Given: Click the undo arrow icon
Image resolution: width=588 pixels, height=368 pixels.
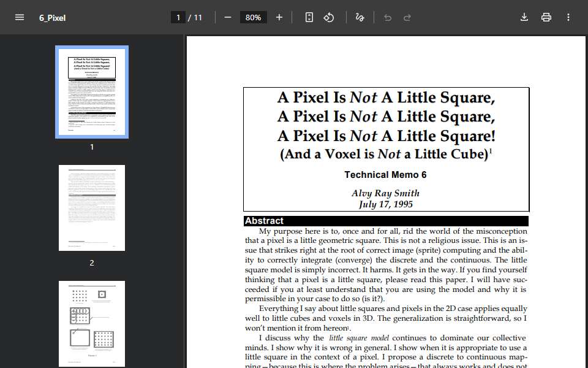Looking at the screenshot, I should tap(388, 18).
